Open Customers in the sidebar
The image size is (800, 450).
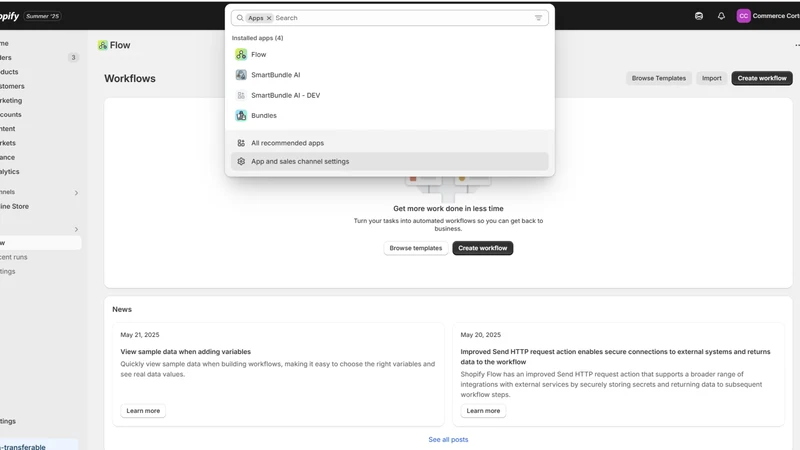click(40, 86)
